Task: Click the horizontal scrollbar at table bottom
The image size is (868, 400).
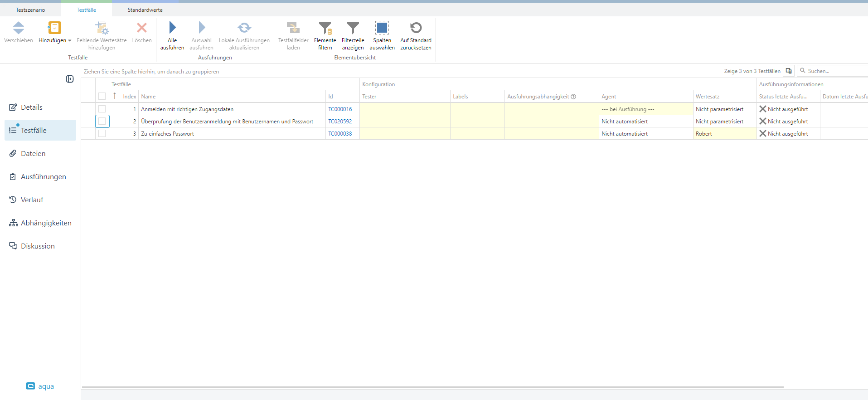Action: click(432, 387)
